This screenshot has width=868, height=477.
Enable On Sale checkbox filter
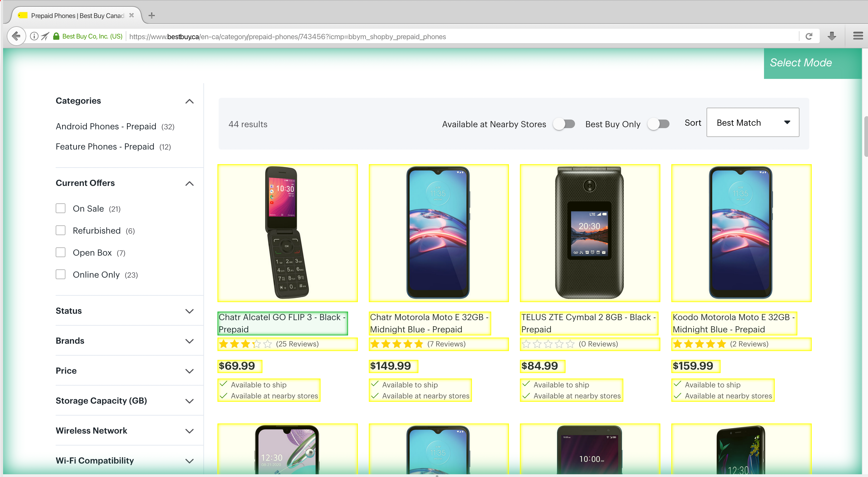pyautogui.click(x=61, y=208)
